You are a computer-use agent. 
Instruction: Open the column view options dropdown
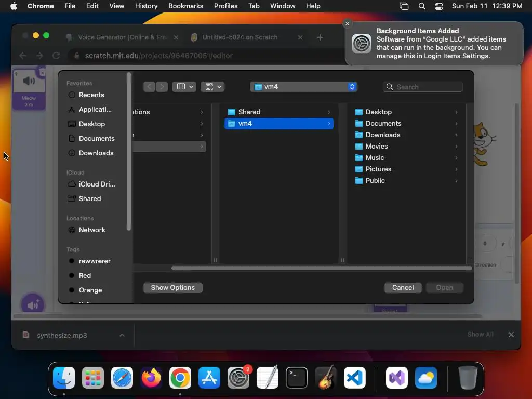tap(184, 87)
